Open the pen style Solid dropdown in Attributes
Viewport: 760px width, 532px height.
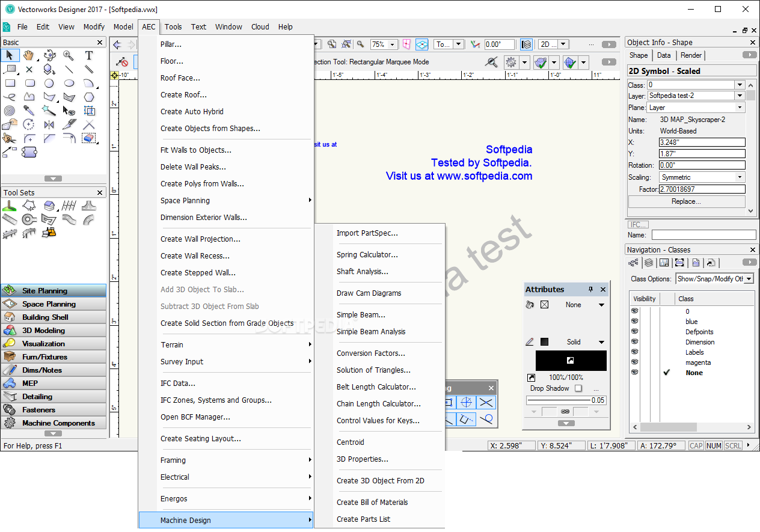[601, 342]
